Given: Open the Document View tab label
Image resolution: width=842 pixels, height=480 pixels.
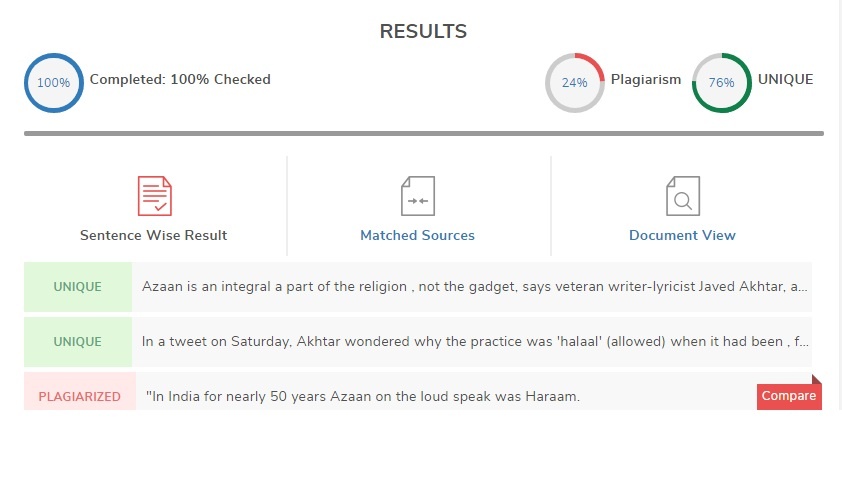Looking at the screenshot, I should 682,235.
